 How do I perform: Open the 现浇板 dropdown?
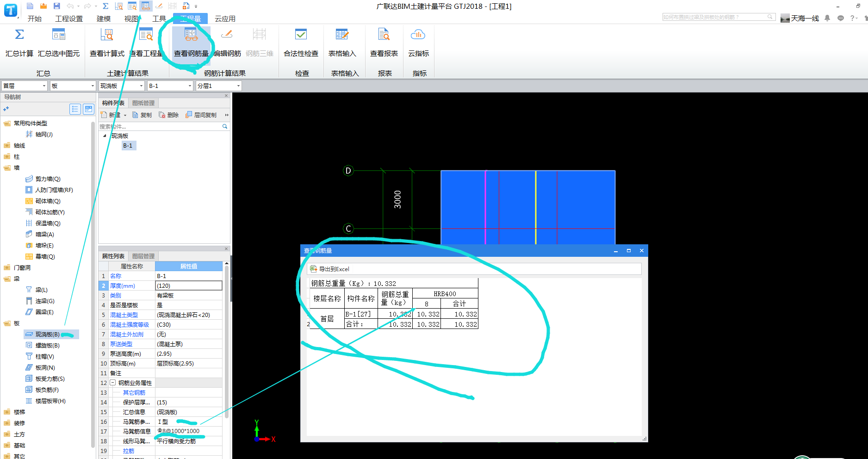122,86
